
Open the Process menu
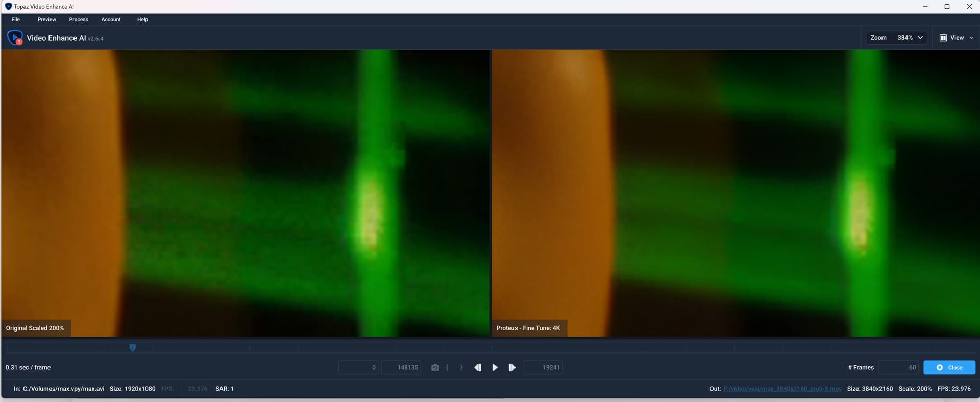pyautogui.click(x=79, y=19)
